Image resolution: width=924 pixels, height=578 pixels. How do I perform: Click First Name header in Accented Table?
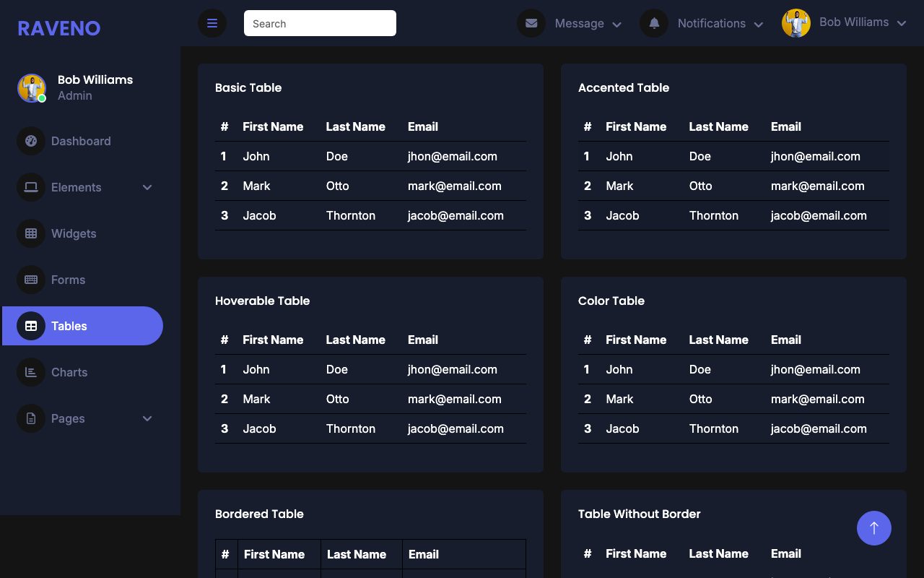[x=636, y=126]
